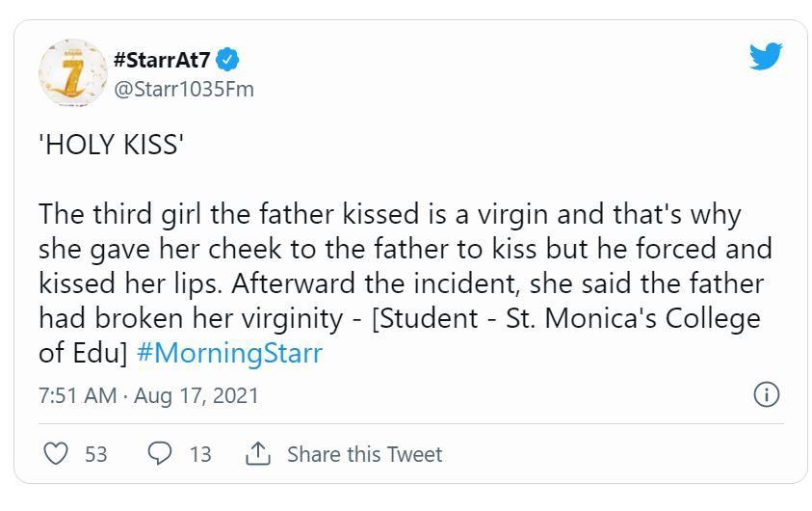Open the StarrAt7 profile avatar
The height and width of the screenshot is (511, 812).
[x=72, y=72]
